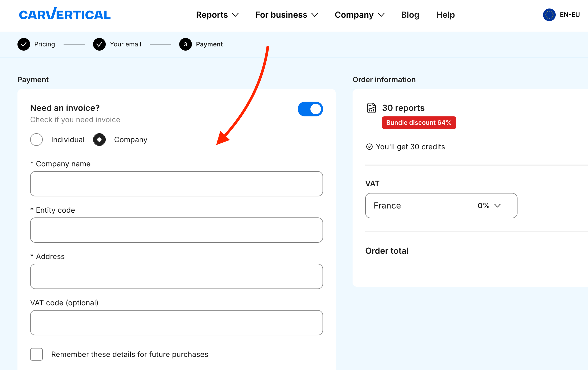Click the Pricing step checkmark icon
The image size is (588, 370).
(24, 44)
